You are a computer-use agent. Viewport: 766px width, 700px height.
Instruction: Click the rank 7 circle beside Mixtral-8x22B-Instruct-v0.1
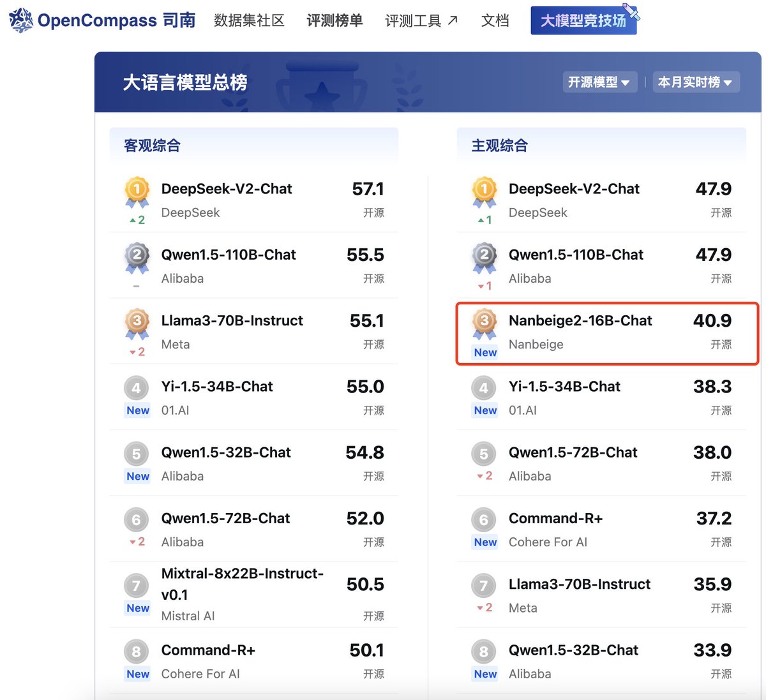pyautogui.click(x=136, y=585)
